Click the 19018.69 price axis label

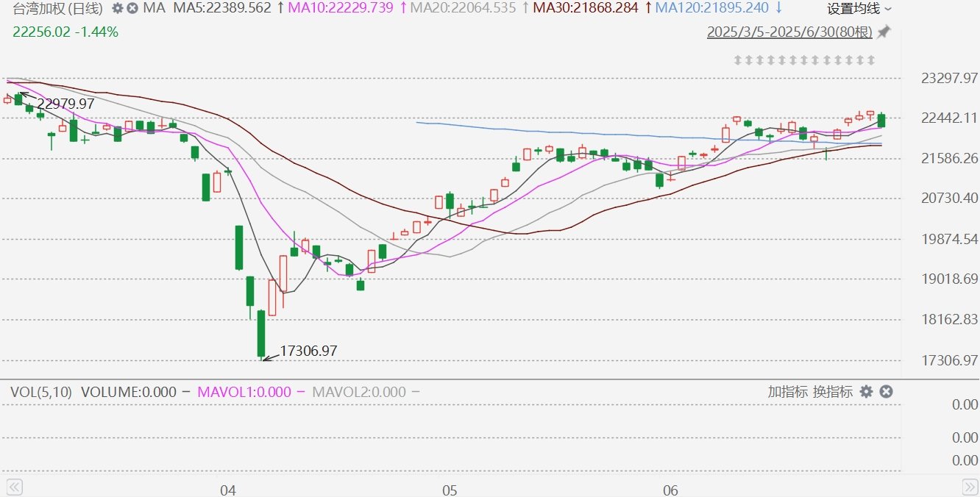(949, 279)
